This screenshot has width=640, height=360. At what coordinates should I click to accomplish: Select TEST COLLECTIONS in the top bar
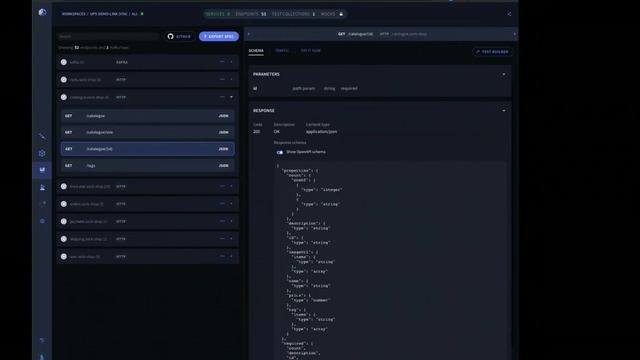tap(293, 14)
